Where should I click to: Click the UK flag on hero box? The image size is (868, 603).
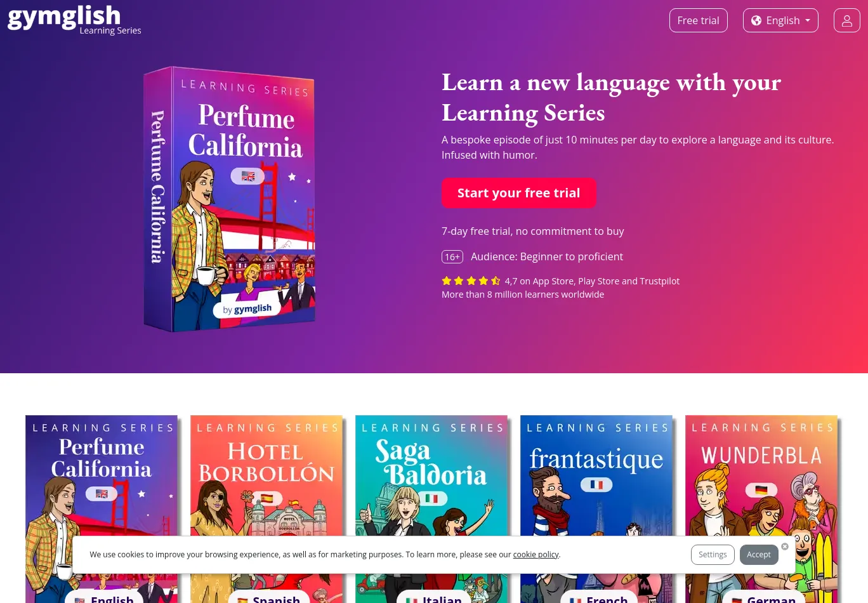(x=248, y=176)
